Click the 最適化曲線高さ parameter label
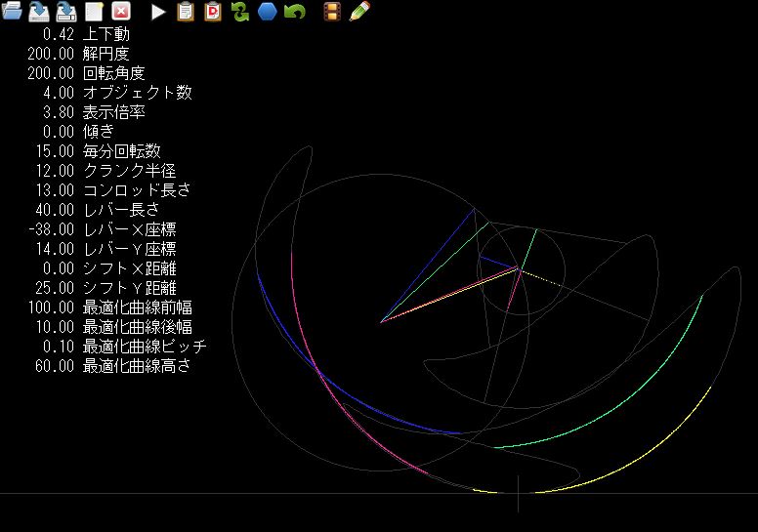Image resolution: width=758 pixels, height=532 pixels. [x=138, y=366]
